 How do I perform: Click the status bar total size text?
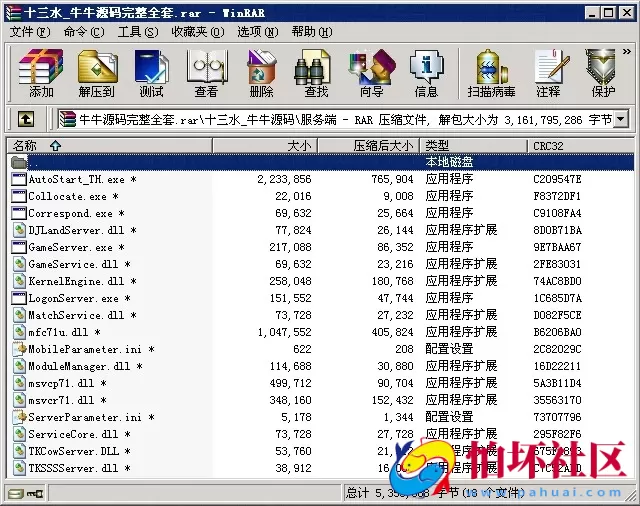pyautogui.click(x=435, y=493)
